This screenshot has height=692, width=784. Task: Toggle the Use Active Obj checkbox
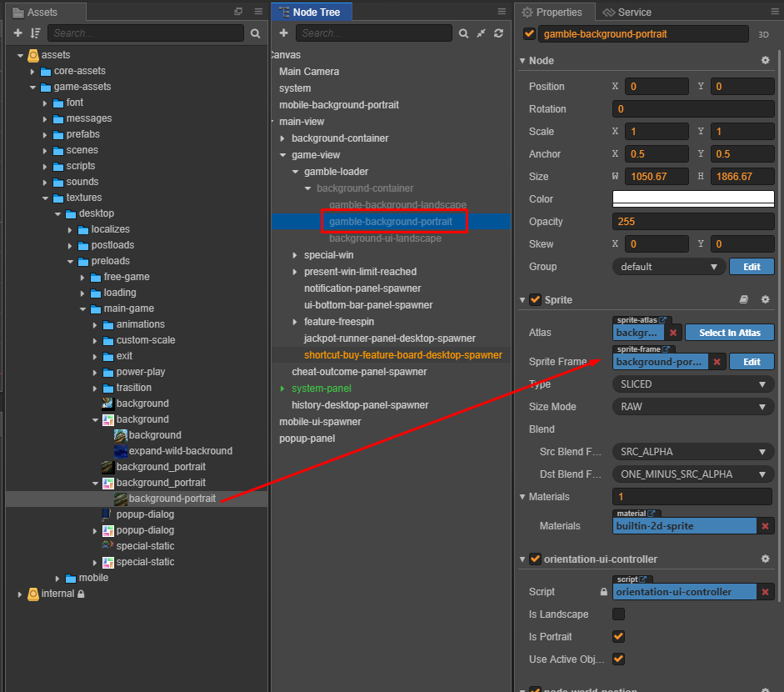coord(618,659)
